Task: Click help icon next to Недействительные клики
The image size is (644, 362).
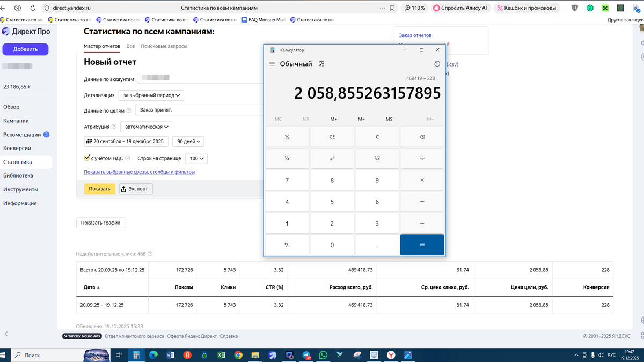Action: [150, 254]
